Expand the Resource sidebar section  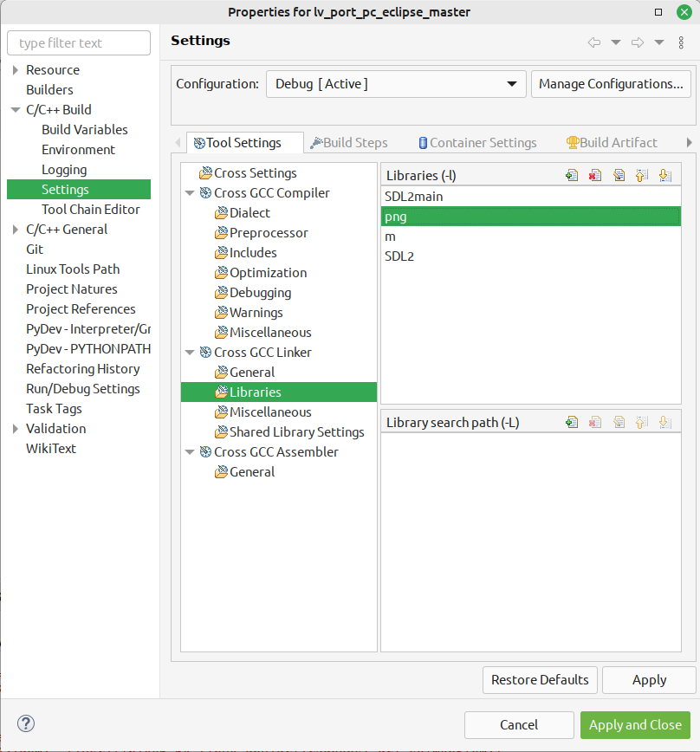pyautogui.click(x=15, y=69)
